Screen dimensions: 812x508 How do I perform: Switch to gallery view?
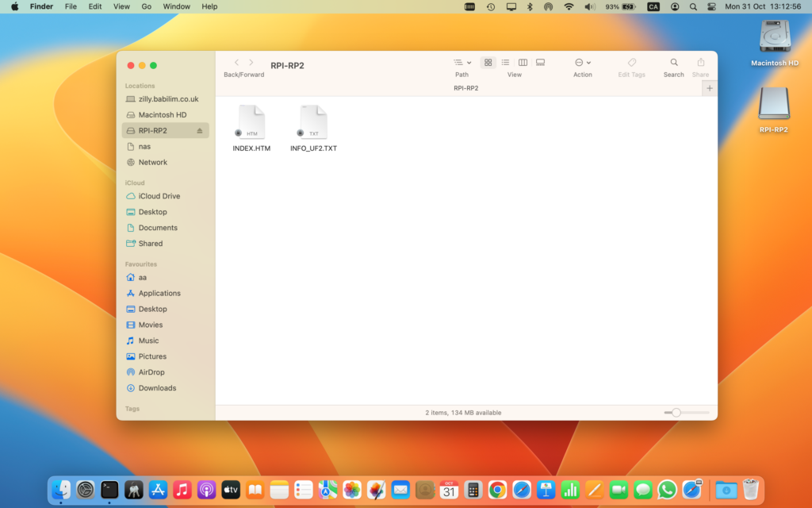[540, 63]
